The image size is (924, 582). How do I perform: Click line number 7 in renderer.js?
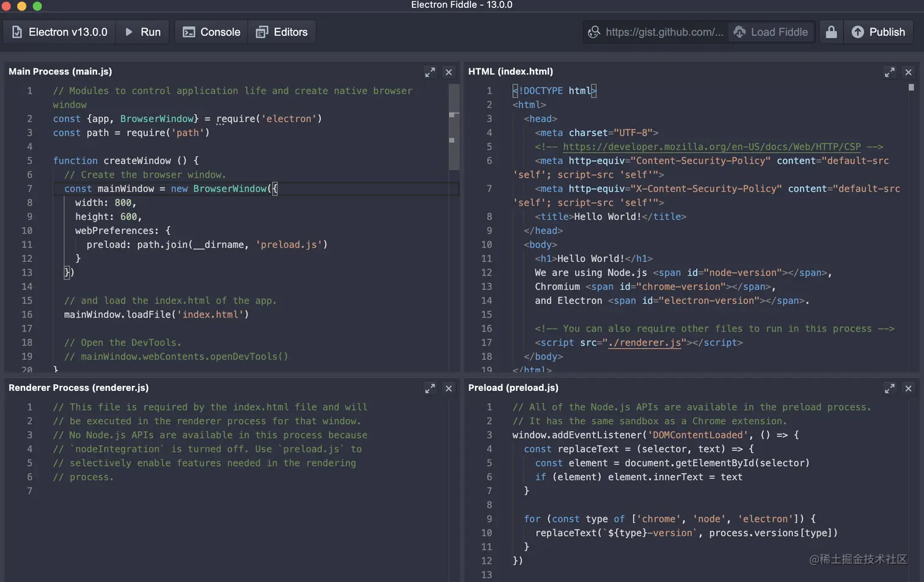pyautogui.click(x=29, y=491)
